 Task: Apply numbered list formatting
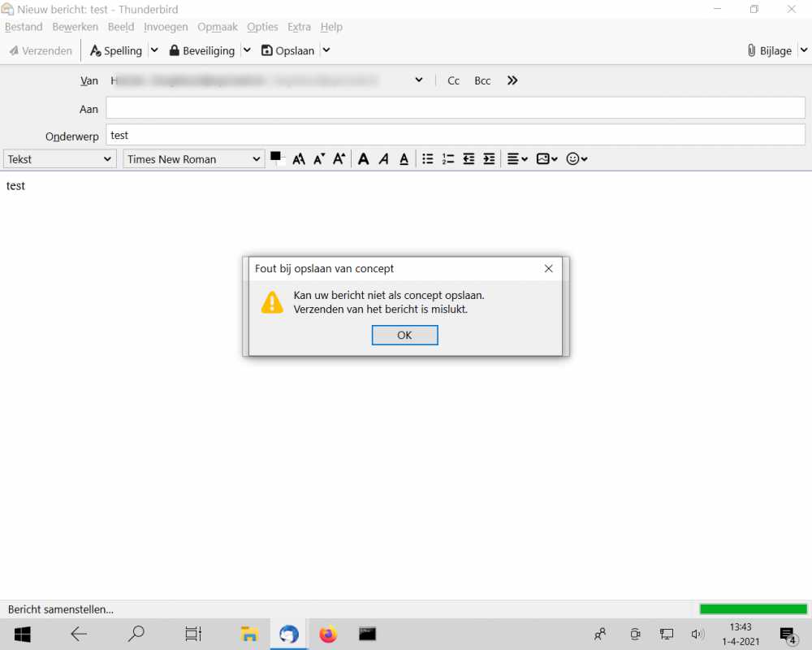pyautogui.click(x=448, y=159)
